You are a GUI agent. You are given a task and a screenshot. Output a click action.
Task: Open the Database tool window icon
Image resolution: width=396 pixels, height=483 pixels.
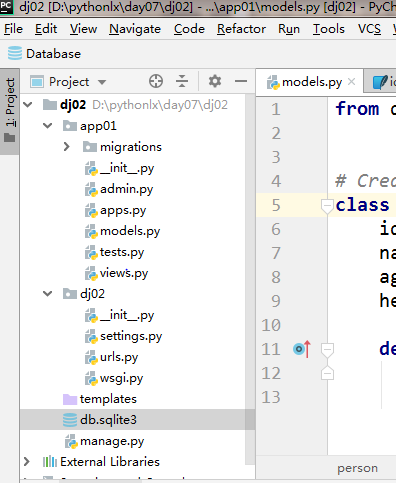(x=15, y=54)
